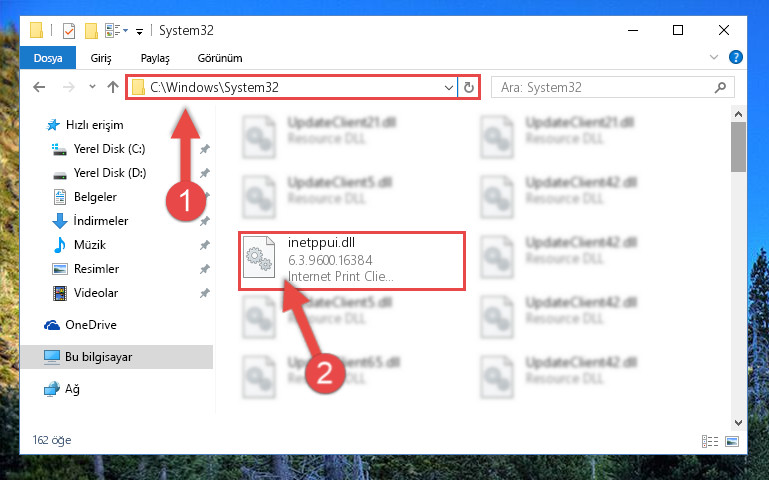Viewport: 769px width, 480px height.
Task: Click the Properties checkmark icon in title bar
Action: pos(69,31)
